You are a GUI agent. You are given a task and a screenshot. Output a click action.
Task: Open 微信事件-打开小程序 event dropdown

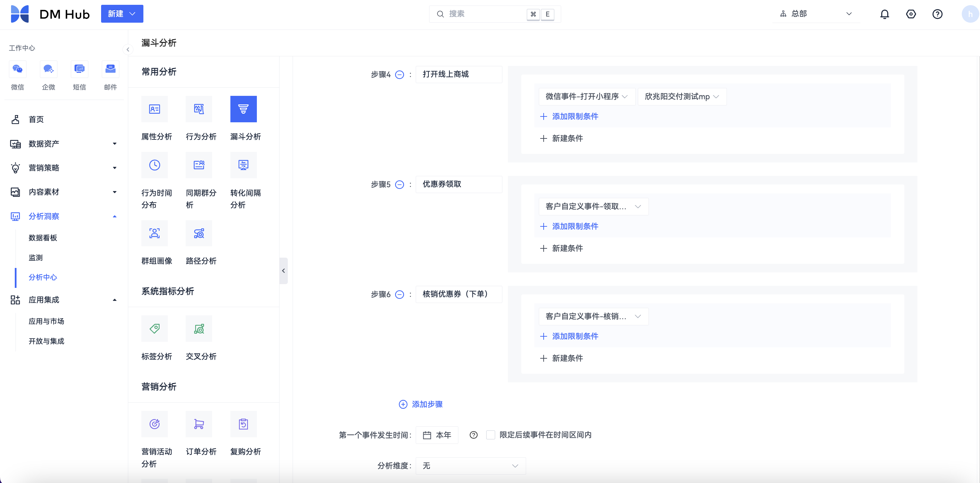(586, 97)
